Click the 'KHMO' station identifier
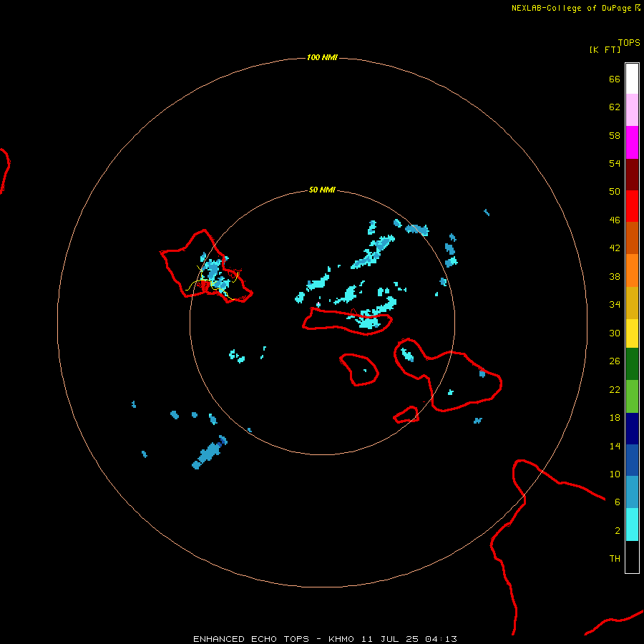The height and width of the screenshot is (644, 644). [x=341, y=639]
